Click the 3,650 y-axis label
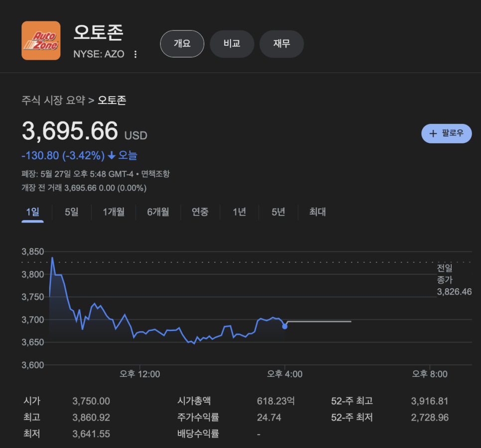Viewport: 481px width, 448px height. point(33,342)
